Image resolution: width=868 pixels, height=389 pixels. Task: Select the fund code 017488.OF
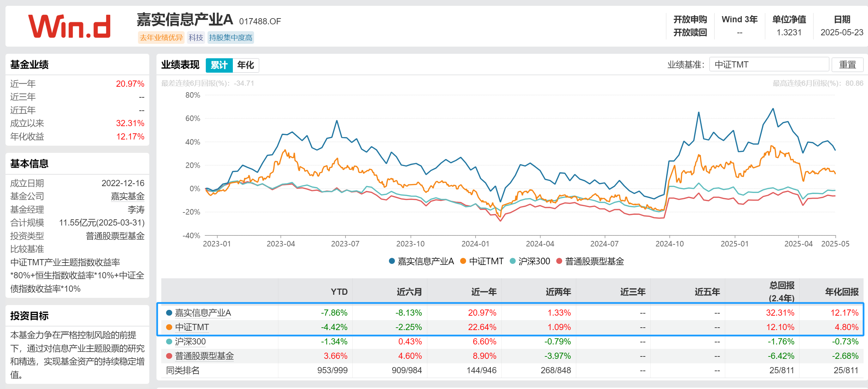260,21
